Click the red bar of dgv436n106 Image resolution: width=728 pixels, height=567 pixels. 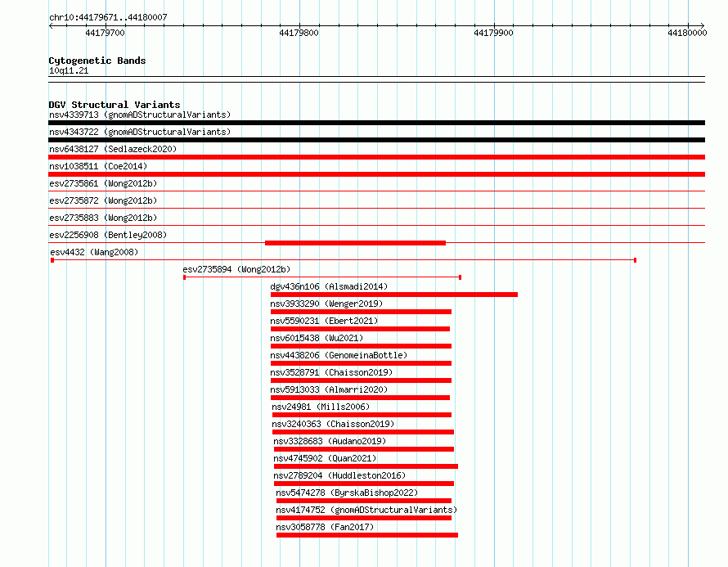pyautogui.click(x=394, y=295)
